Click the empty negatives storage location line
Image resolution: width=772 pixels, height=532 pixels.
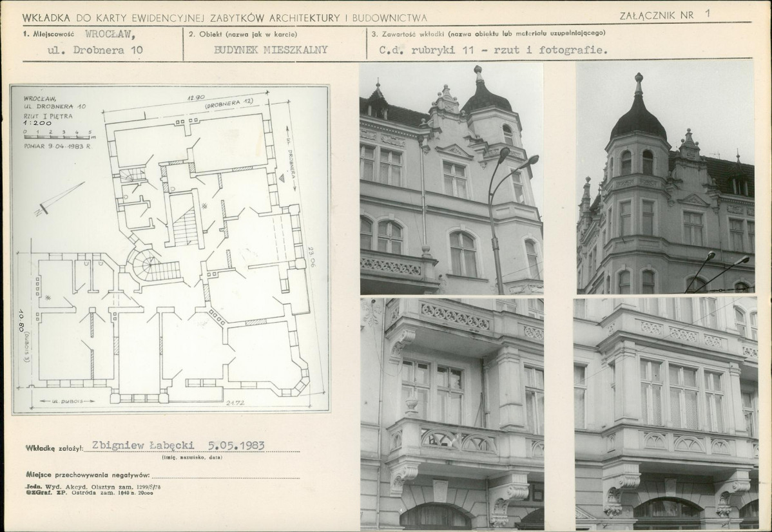tap(226, 475)
